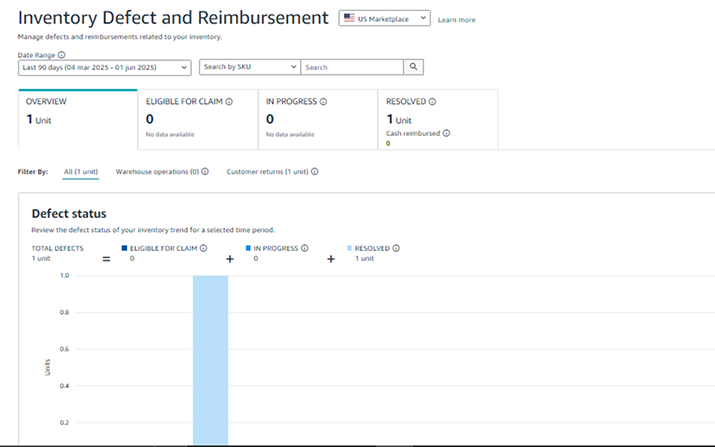This screenshot has height=447, width=715.
Task: Open Date Range info icon
Action: click(x=62, y=55)
